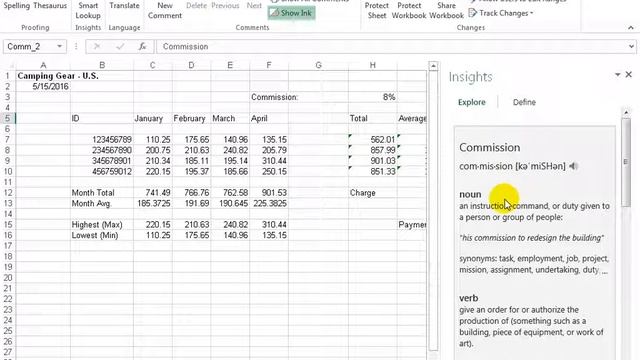The height and width of the screenshot is (360, 640).
Task: Select the 'February' header cell
Action: coord(191,118)
